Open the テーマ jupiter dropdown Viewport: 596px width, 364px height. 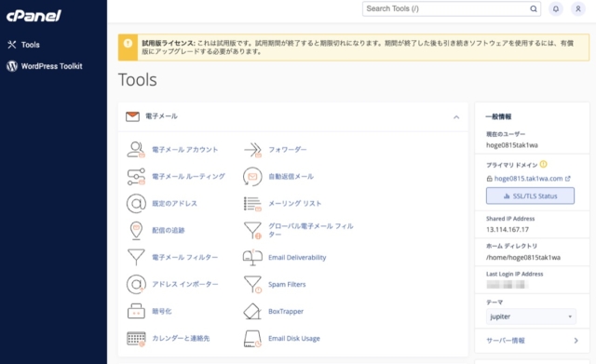point(531,317)
